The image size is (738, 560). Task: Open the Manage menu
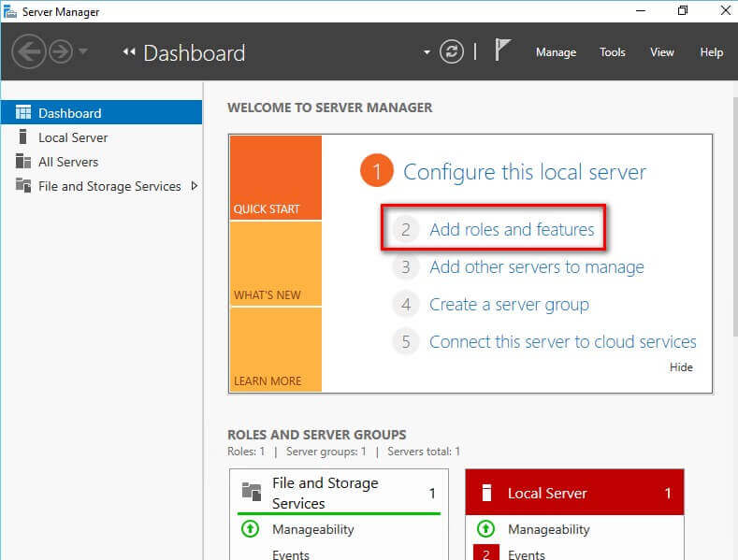click(x=556, y=52)
